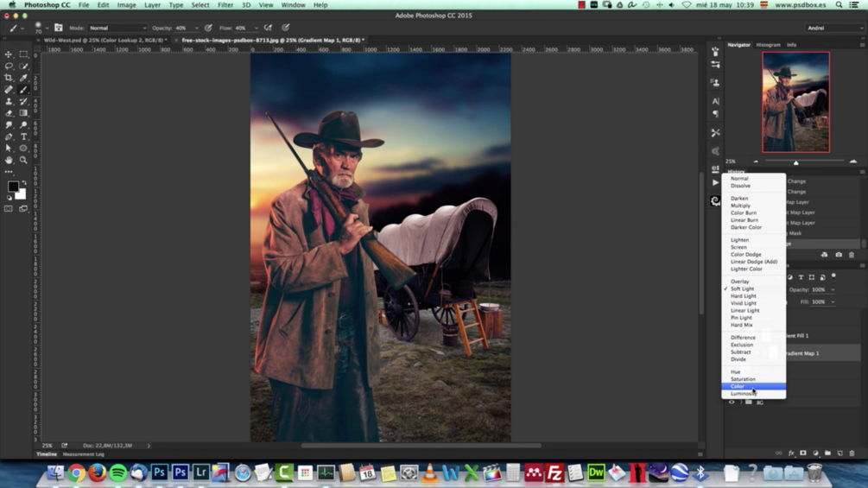This screenshot has height=488, width=868.
Task: Choose Hard Light blend mode
Action: tap(753, 296)
